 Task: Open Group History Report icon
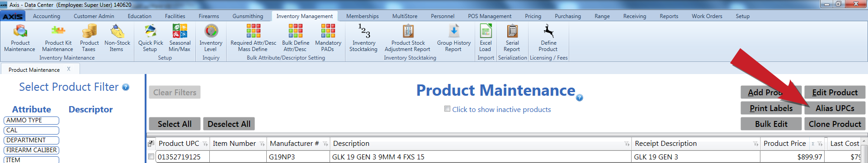[x=453, y=38]
